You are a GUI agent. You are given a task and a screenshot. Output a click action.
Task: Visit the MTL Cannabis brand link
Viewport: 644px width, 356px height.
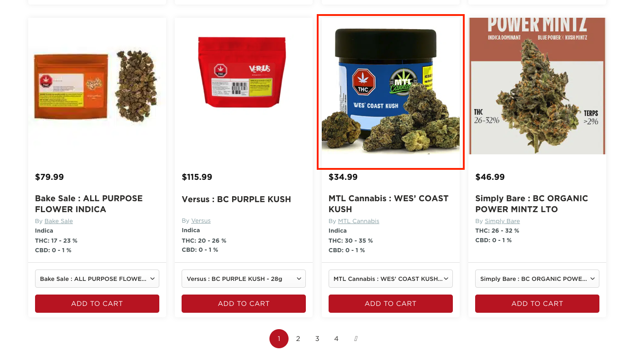pos(359,221)
